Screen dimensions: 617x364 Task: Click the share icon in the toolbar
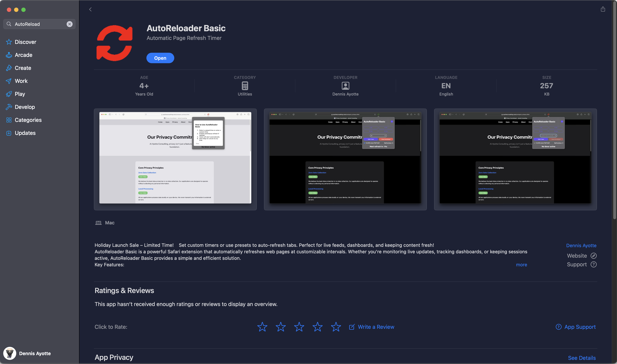(x=603, y=9)
